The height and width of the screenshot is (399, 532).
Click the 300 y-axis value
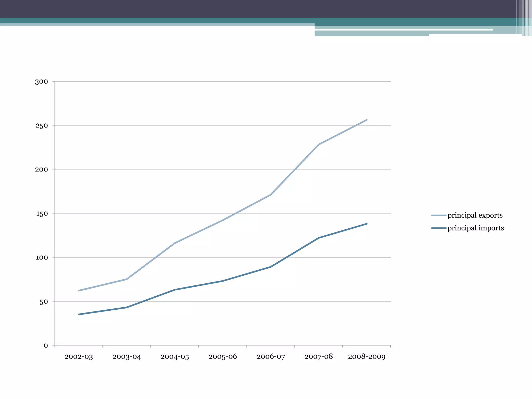(42, 82)
